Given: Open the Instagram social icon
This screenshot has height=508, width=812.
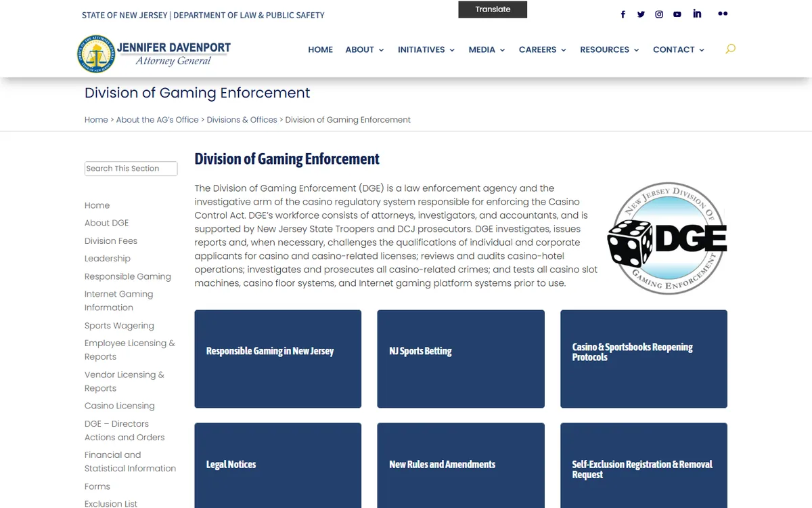Looking at the screenshot, I should (x=659, y=14).
